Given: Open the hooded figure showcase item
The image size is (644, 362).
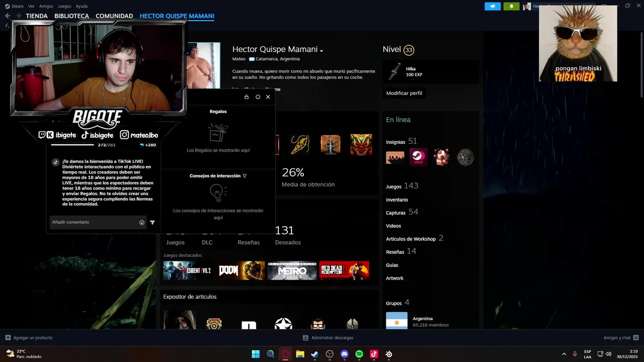Looking at the screenshot, I should [x=180, y=320].
